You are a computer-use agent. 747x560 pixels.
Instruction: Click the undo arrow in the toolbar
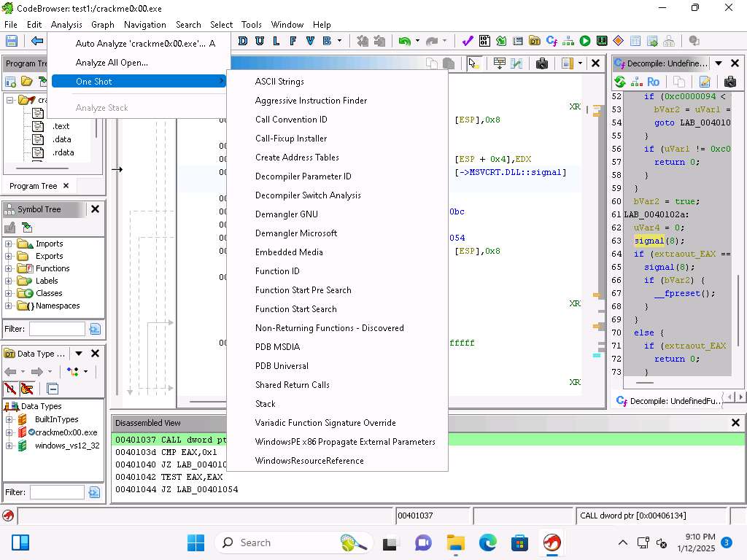(x=404, y=42)
